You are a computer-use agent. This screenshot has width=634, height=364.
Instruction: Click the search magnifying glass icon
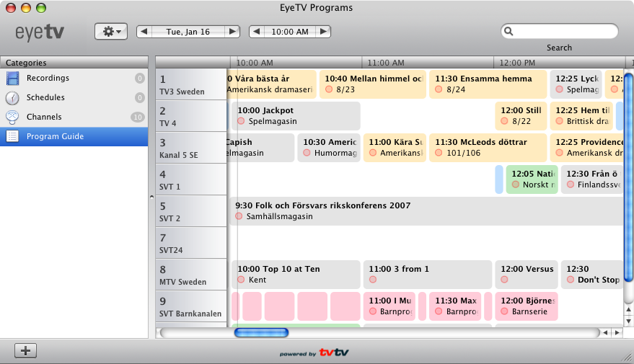pyautogui.click(x=509, y=32)
